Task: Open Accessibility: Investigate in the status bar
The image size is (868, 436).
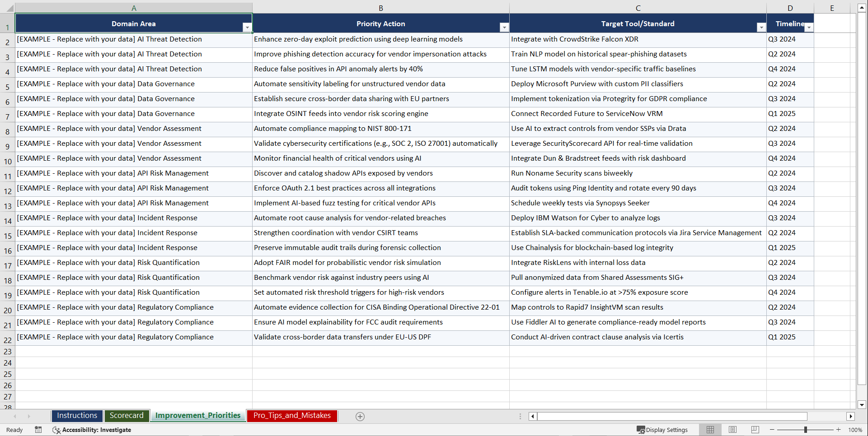Action: [x=92, y=430]
